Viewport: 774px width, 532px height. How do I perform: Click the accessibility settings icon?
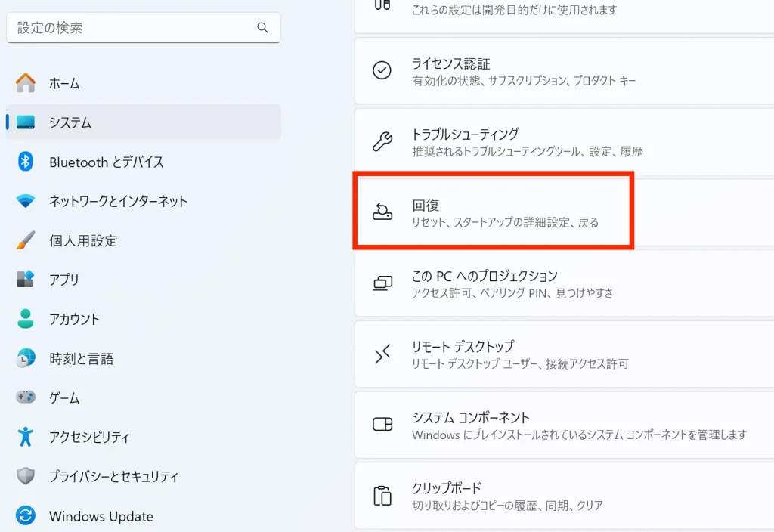click(26, 437)
